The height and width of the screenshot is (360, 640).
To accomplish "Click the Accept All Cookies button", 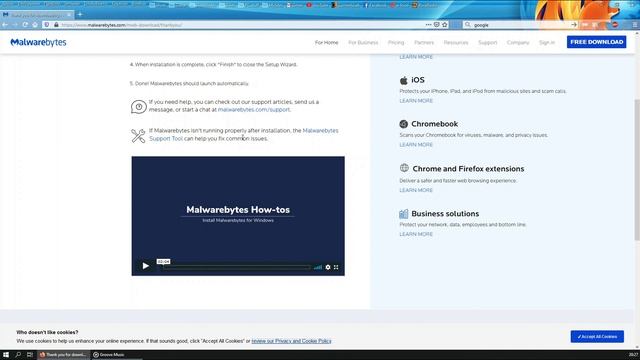I will (597, 336).
